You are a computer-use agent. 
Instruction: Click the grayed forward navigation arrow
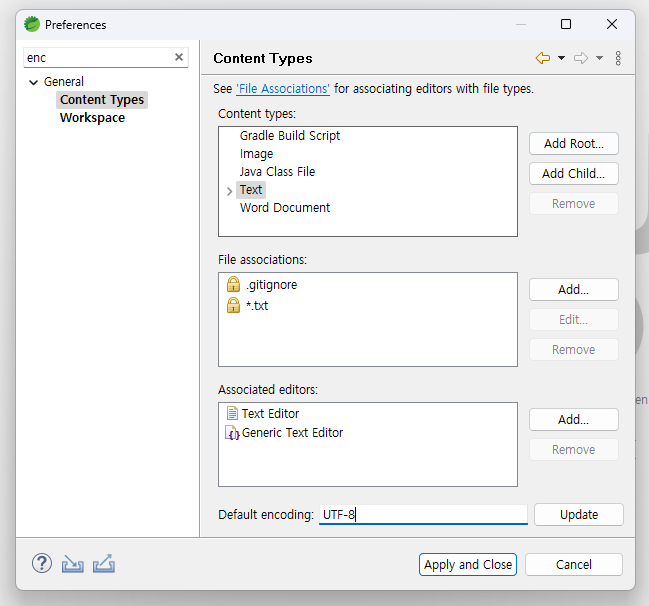pyautogui.click(x=580, y=58)
